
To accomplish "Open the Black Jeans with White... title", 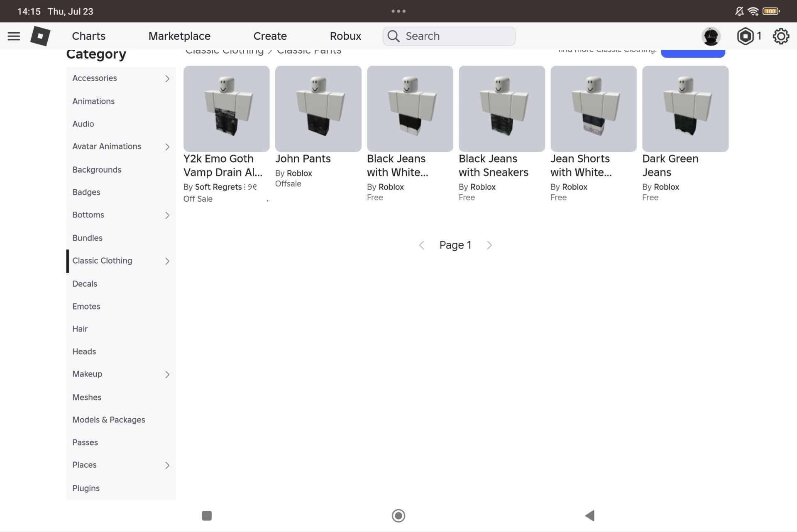I will pyautogui.click(x=397, y=165).
